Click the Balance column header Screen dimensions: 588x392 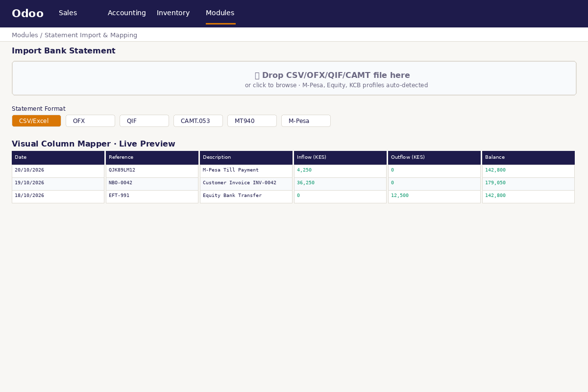tap(528, 158)
